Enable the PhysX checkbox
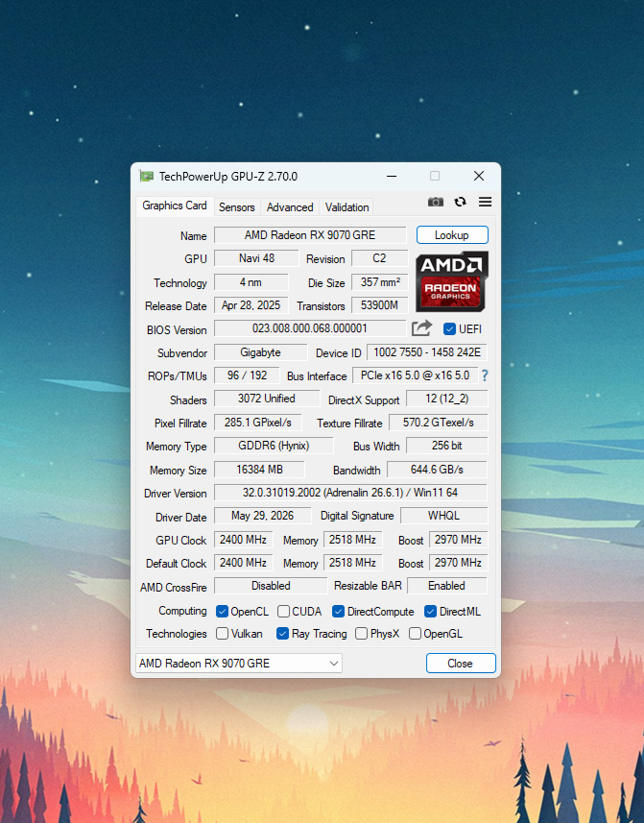Viewport: 644px width, 823px height. click(361, 634)
